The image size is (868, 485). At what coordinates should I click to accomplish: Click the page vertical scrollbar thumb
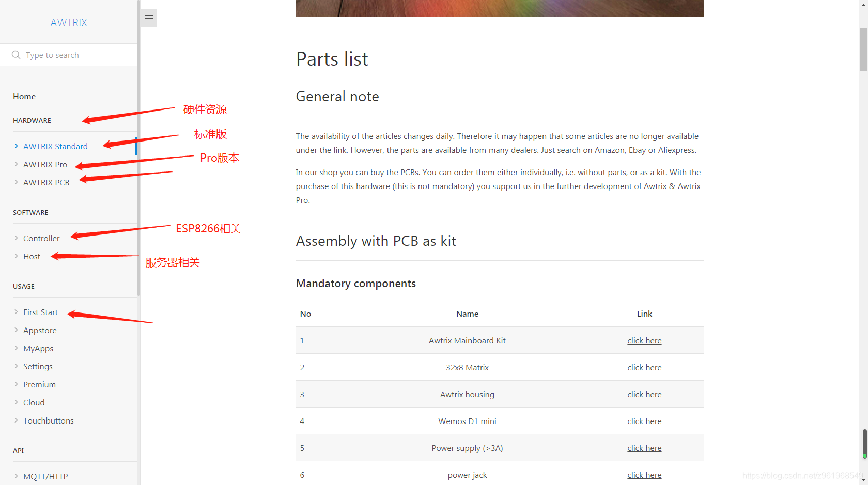pyautogui.click(x=863, y=50)
